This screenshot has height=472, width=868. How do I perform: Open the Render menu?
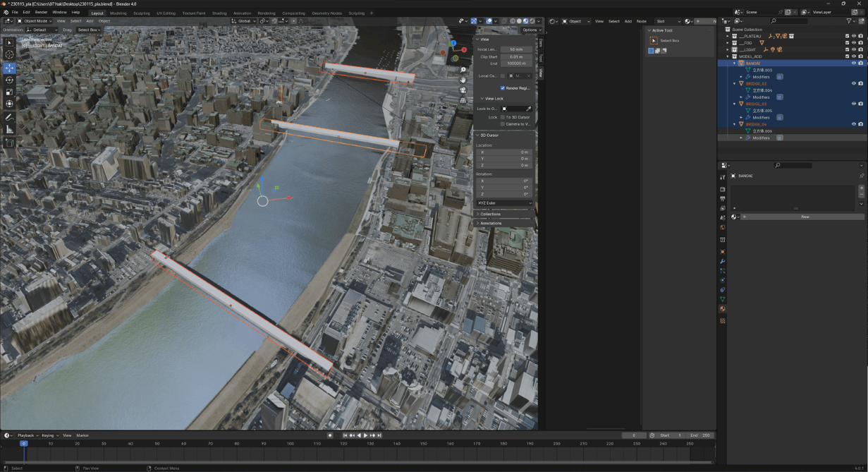41,13
